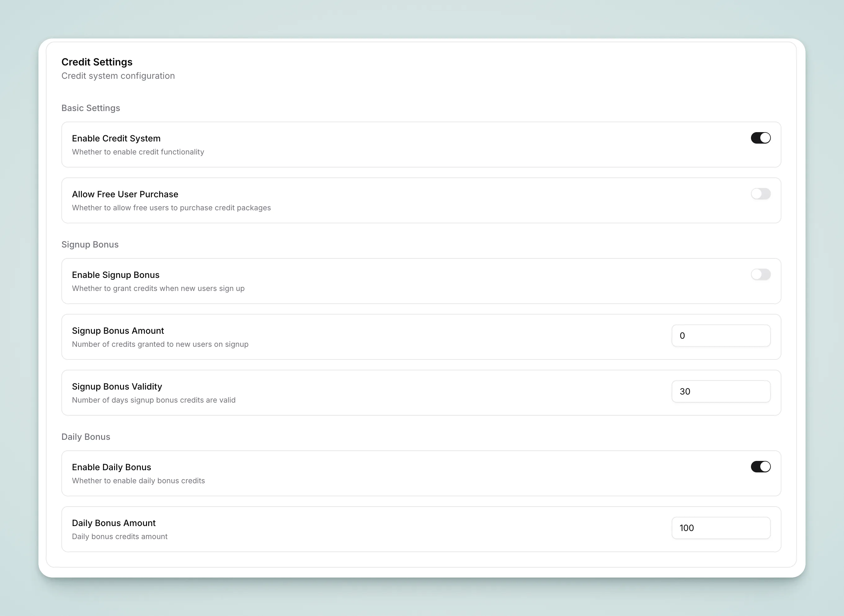Click the Signup Bonus Amount label text
The width and height of the screenshot is (844, 616).
(118, 330)
